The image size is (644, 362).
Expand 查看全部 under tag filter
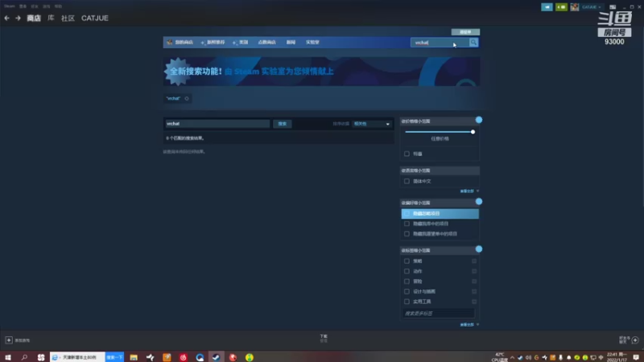tap(469, 325)
